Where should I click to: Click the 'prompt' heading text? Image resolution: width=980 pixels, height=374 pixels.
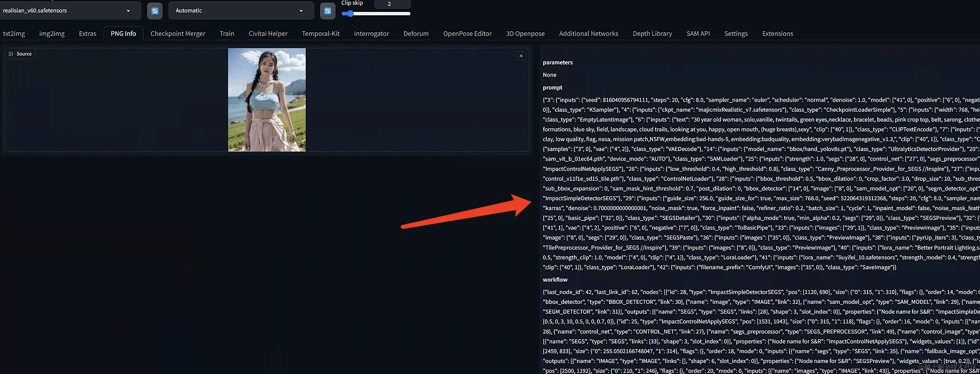tap(552, 87)
